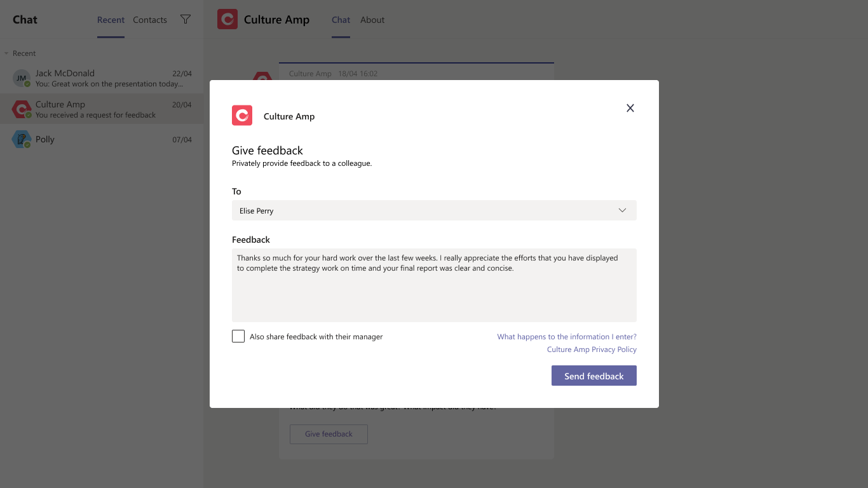Click Give feedback button in background chat
The image size is (868, 488).
[329, 434]
